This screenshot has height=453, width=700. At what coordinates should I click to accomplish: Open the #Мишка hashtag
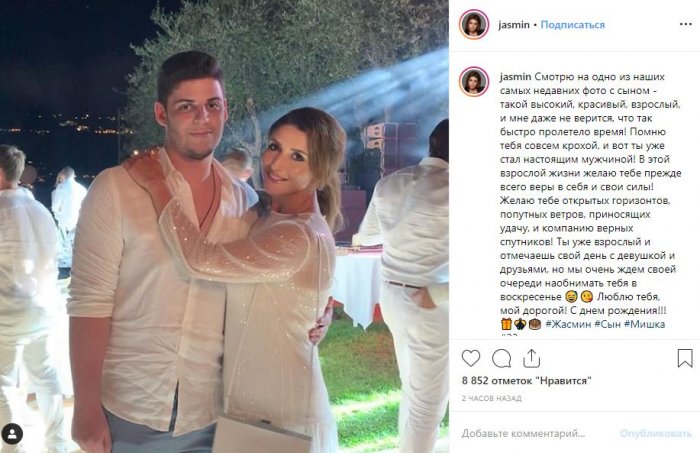[644, 324]
